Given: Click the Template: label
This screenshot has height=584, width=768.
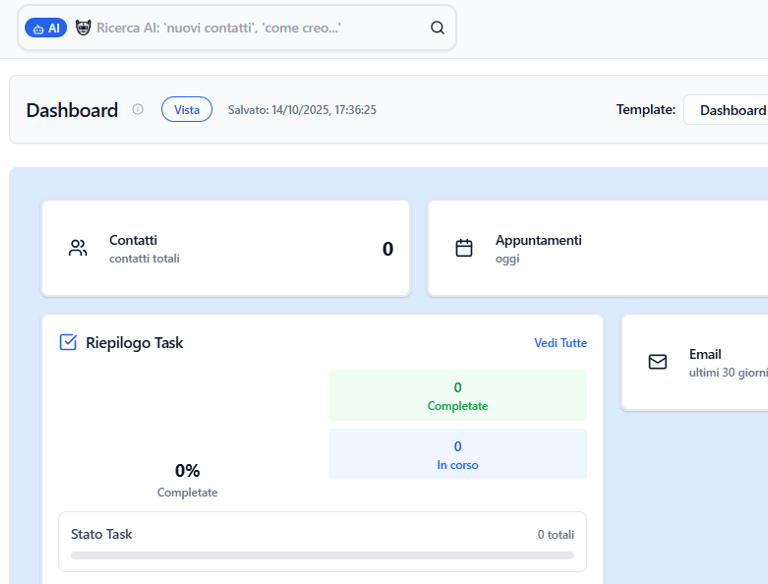Looking at the screenshot, I should 646,109.
